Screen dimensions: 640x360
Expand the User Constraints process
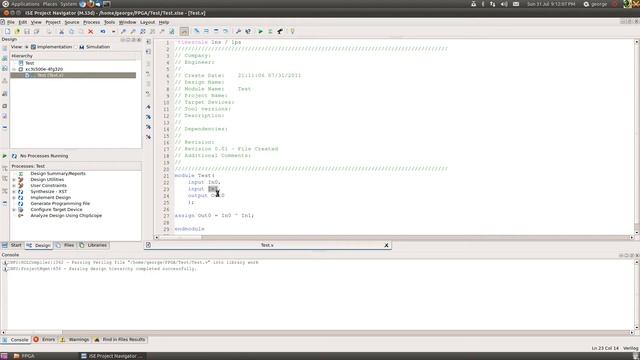[x=14, y=186]
